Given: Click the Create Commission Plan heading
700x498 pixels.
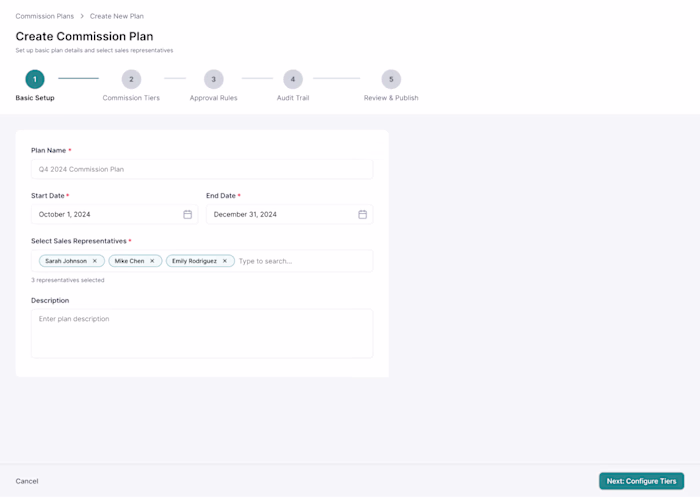Looking at the screenshot, I should [x=84, y=36].
